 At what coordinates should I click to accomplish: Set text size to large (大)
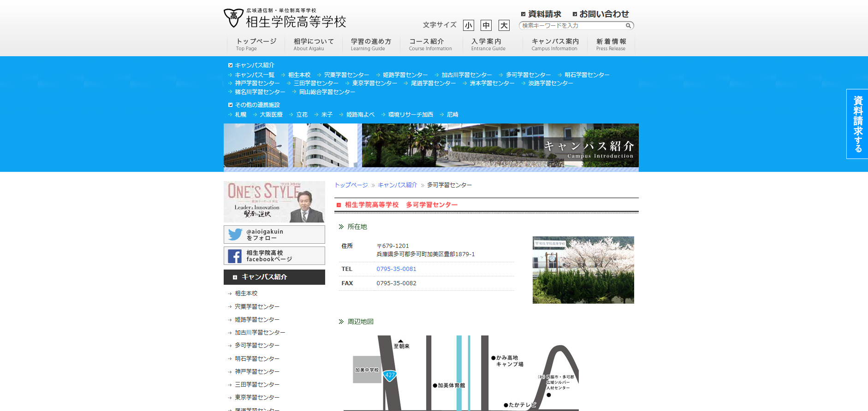[x=504, y=25]
